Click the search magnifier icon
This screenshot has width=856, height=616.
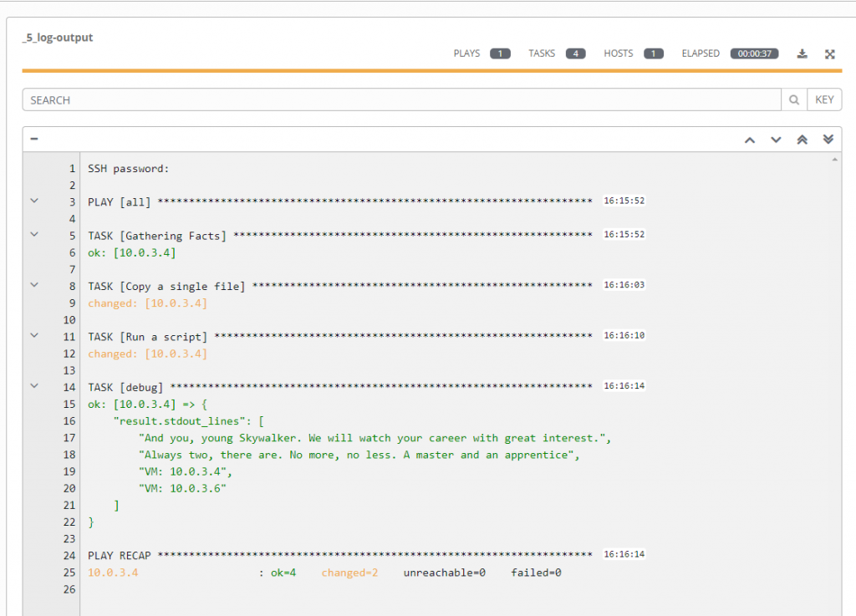[x=794, y=99]
